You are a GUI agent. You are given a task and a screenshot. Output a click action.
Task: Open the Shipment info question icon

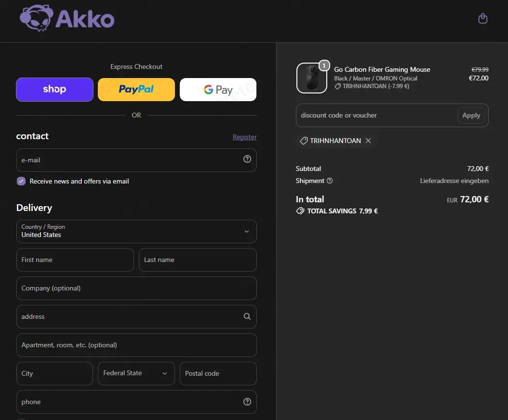(x=330, y=181)
